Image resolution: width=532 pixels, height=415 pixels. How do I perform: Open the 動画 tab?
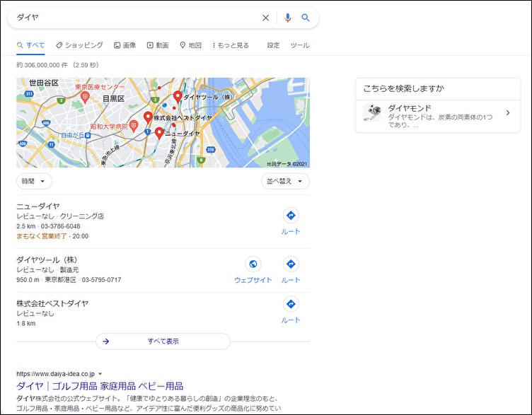click(x=158, y=45)
